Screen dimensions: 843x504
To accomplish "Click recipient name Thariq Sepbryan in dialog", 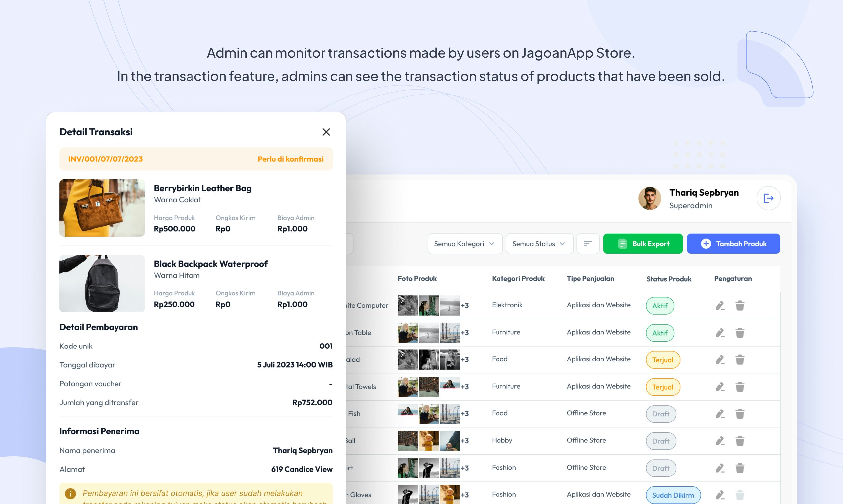I will click(x=303, y=450).
